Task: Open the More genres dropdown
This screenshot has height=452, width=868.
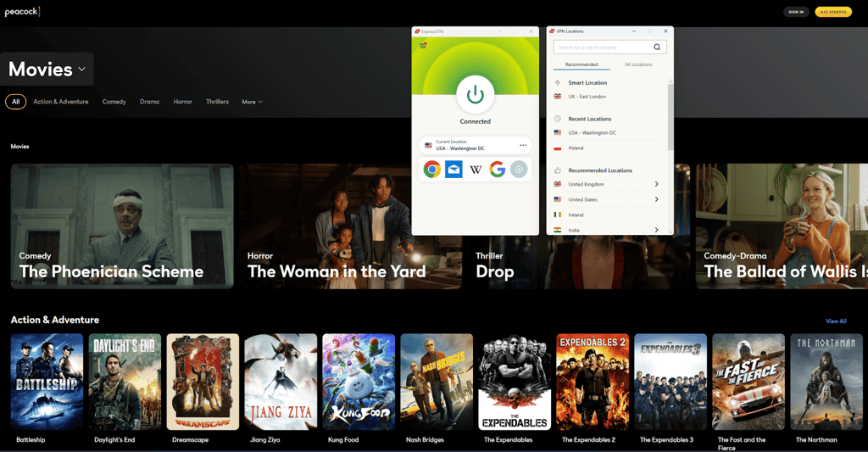Action: 252,102
